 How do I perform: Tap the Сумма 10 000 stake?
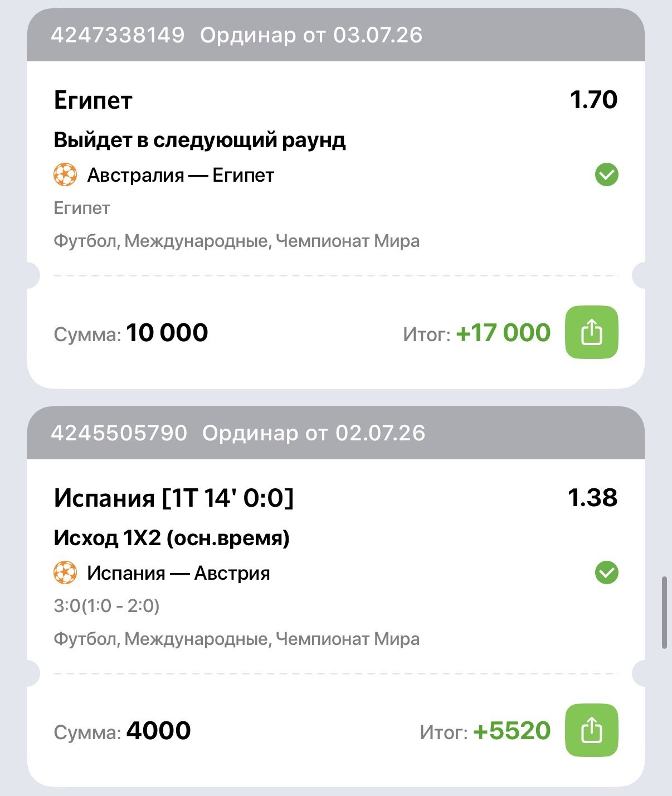131,333
